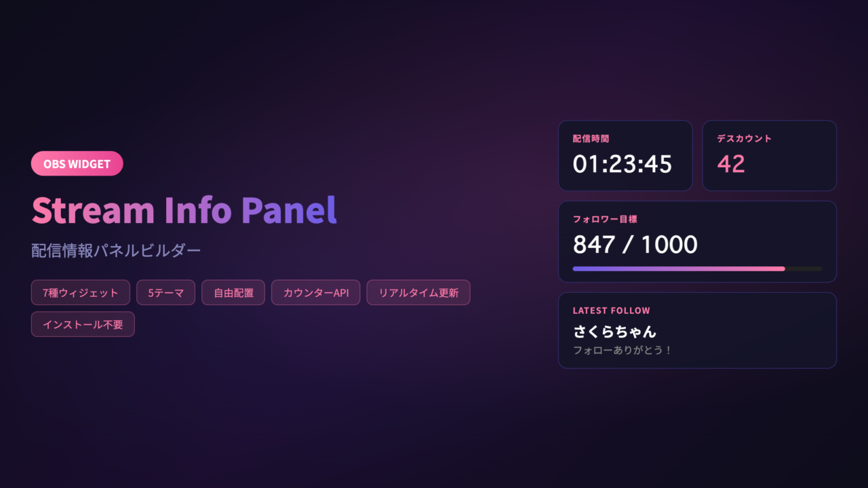Viewport: 868px width, 488px height.
Task: Click the follower name さくらちゃん
Action: (x=614, y=332)
